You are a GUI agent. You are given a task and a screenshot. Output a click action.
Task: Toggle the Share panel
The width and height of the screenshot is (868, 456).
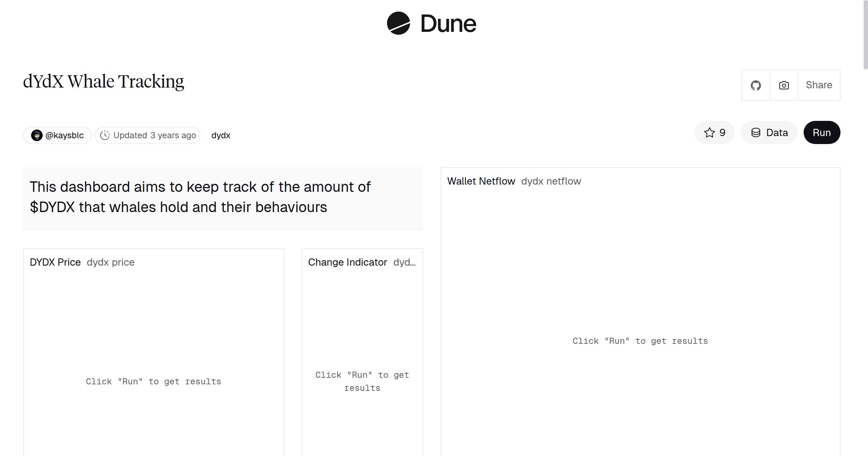tap(819, 85)
